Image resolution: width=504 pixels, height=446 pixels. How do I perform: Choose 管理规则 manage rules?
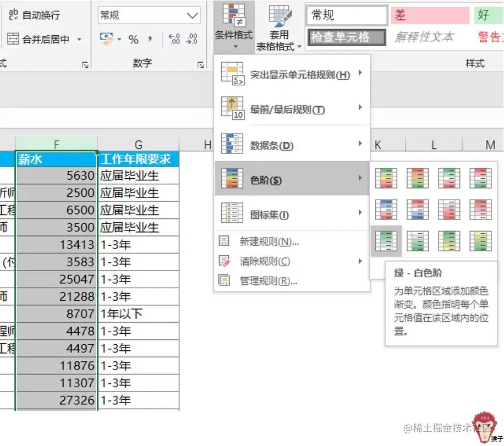(x=292, y=280)
